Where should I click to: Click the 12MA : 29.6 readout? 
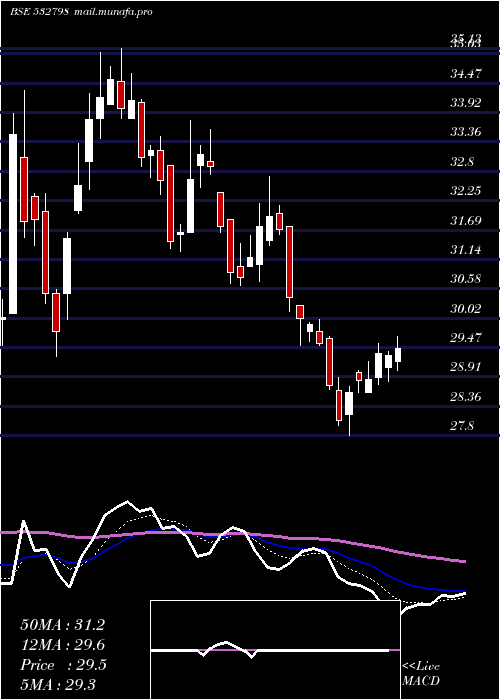[62, 645]
